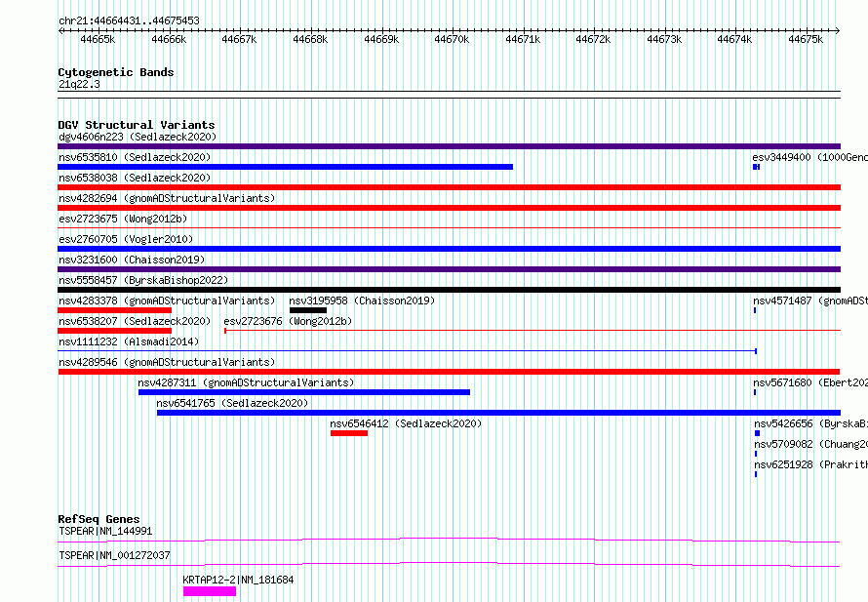Open esv2723675 (Wong2012b) variant label
Screen dimensions: 868x602
(123, 219)
